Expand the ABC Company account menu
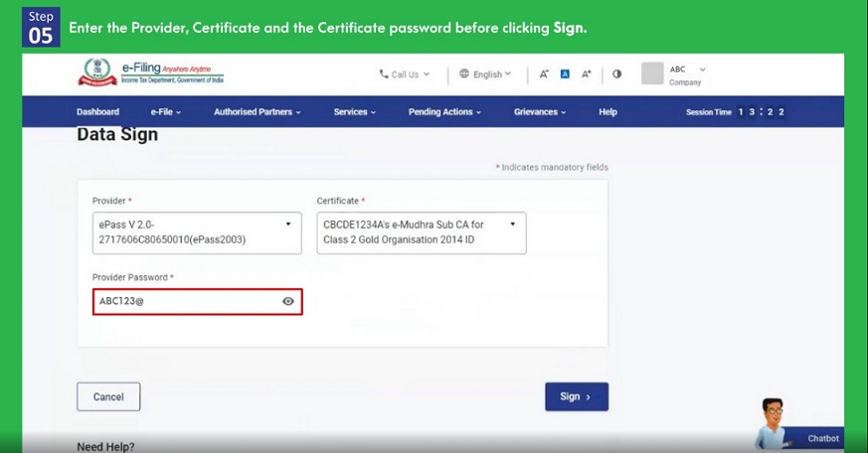This screenshot has width=868, height=453. click(702, 70)
